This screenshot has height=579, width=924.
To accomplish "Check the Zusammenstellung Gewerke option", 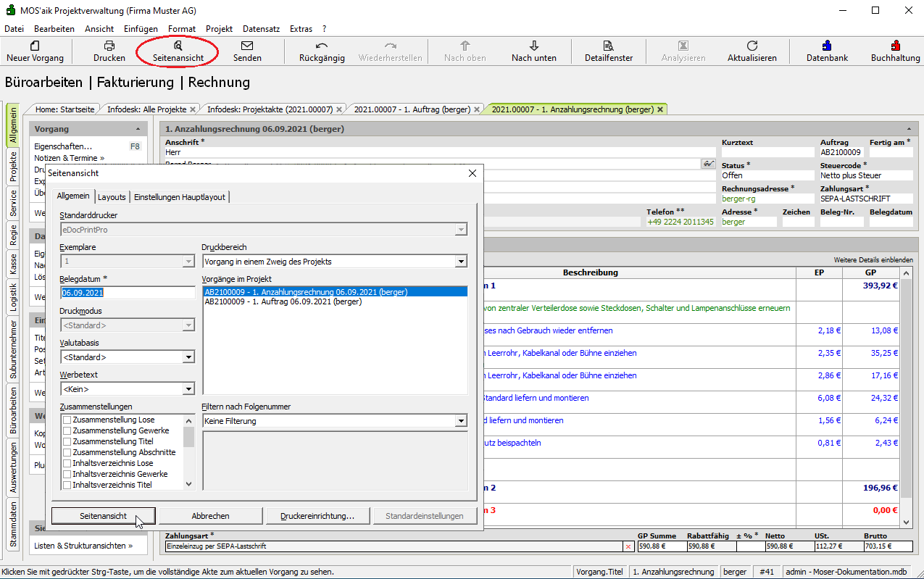I will click(67, 431).
